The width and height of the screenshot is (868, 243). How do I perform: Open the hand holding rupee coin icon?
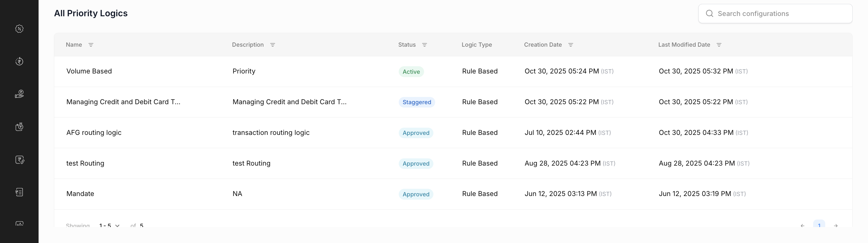[19, 94]
